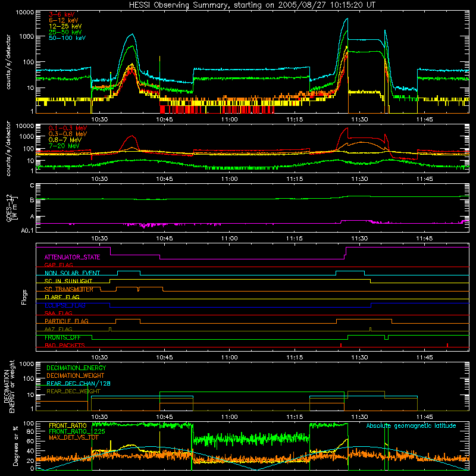Select the BAD_PACKETS flag label
The height and width of the screenshot is (476, 476).
click(x=65, y=345)
